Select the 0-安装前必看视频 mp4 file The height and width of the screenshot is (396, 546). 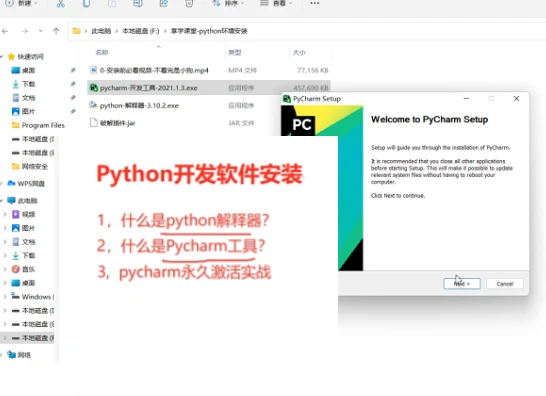point(209,70)
